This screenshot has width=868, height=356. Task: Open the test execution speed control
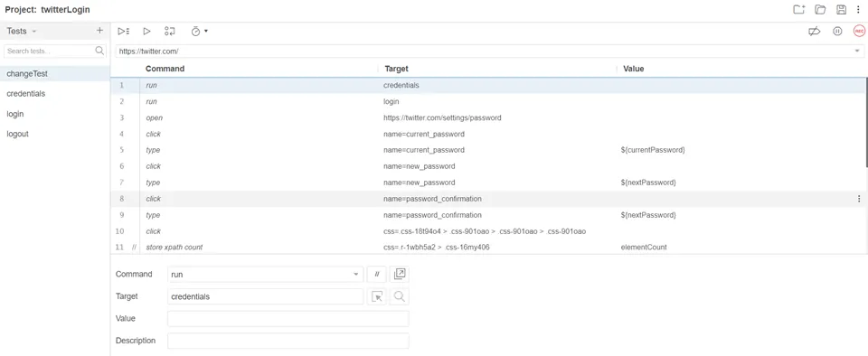(x=199, y=32)
